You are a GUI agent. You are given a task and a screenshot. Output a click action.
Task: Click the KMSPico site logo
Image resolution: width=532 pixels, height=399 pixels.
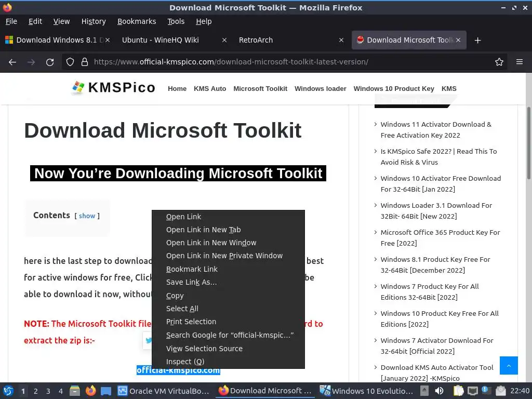pyautogui.click(x=113, y=87)
